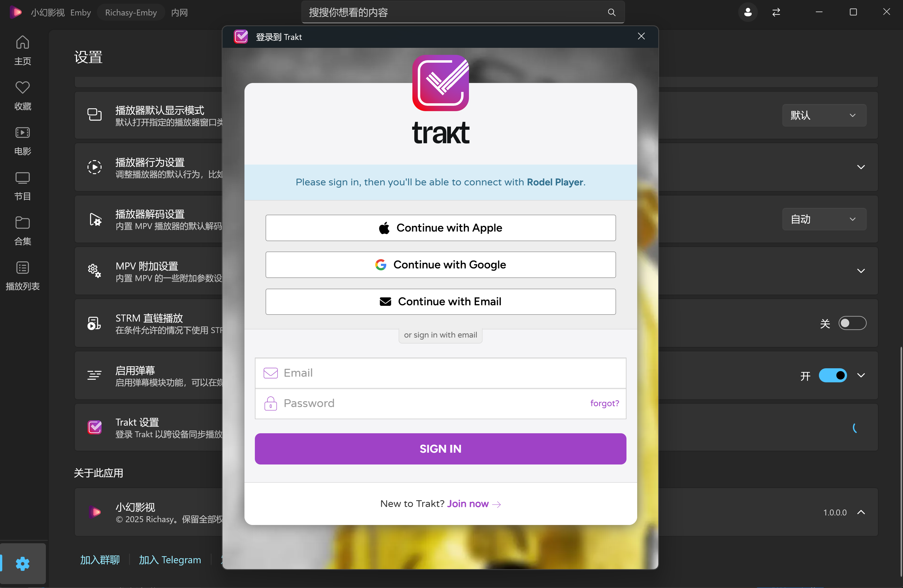Open the 自动 decode dropdown
903x588 pixels.
pyautogui.click(x=824, y=219)
